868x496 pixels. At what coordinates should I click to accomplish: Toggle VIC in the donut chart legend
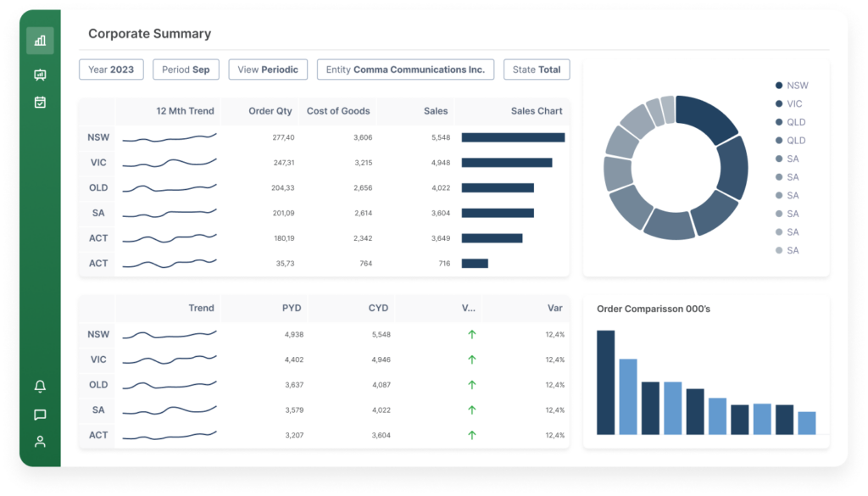[x=790, y=103]
